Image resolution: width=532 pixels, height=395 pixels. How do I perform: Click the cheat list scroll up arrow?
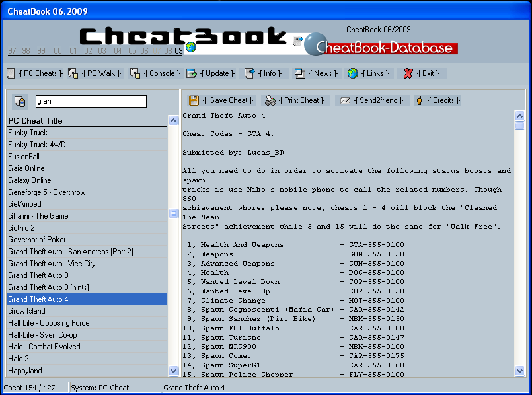[173, 121]
